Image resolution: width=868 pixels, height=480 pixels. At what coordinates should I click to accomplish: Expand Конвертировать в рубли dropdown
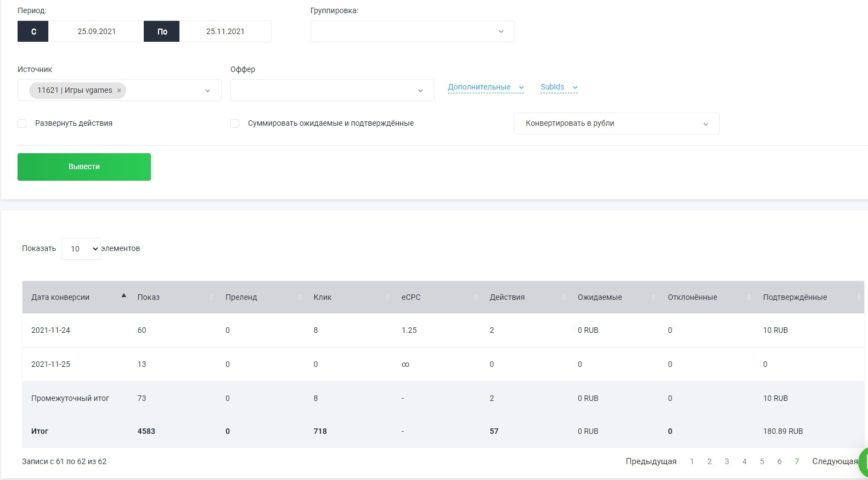point(616,124)
